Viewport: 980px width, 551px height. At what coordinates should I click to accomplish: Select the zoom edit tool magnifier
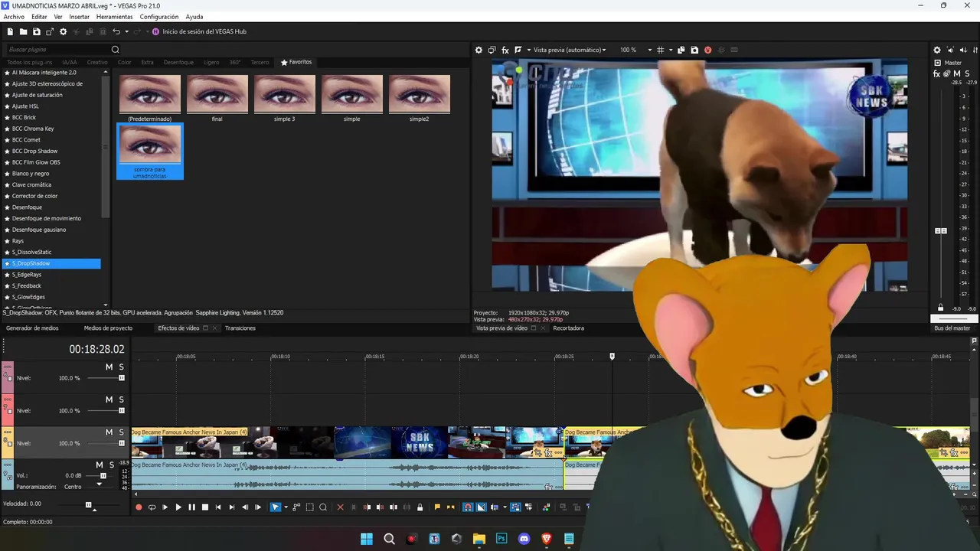(x=323, y=507)
